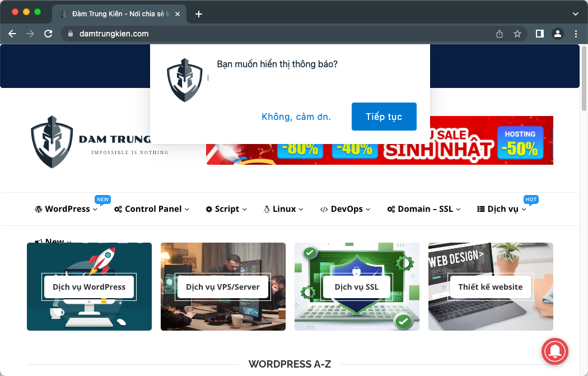588x376 pixels.
Task: Click the HOT badge above Dịch vụ
Action: [531, 199]
